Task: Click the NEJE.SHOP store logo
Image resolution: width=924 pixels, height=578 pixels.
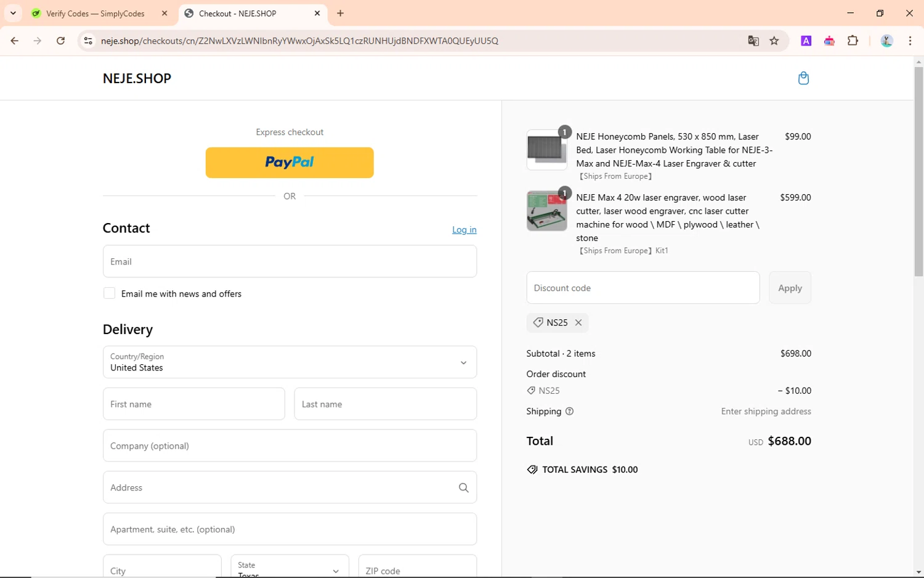Action: point(137,78)
